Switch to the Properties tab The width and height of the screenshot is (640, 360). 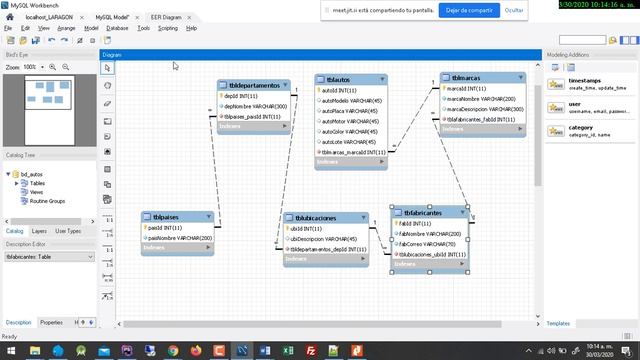click(x=51, y=322)
